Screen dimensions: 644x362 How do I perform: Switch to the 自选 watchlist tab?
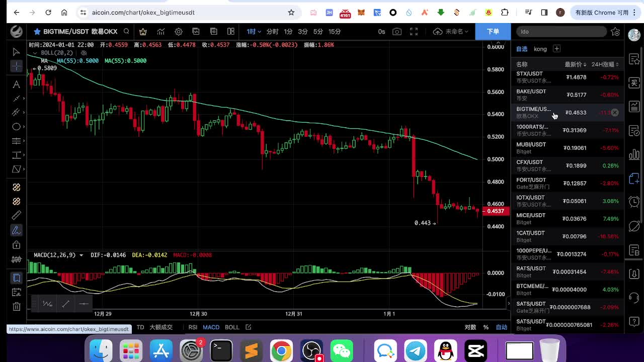pyautogui.click(x=522, y=49)
